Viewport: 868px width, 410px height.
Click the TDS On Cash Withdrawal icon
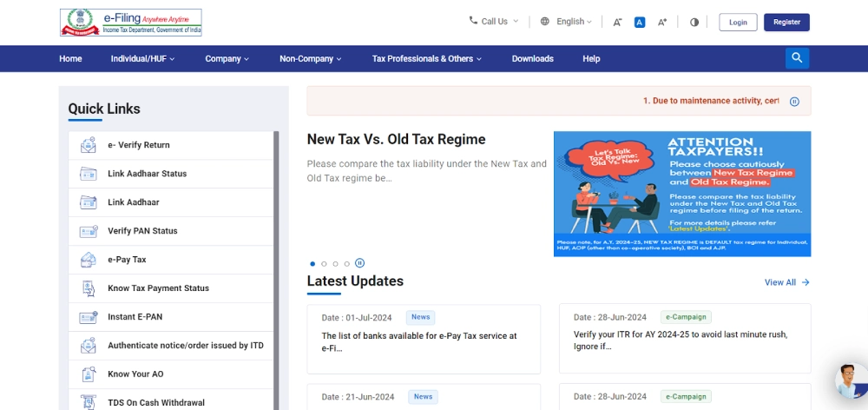tap(88, 402)
